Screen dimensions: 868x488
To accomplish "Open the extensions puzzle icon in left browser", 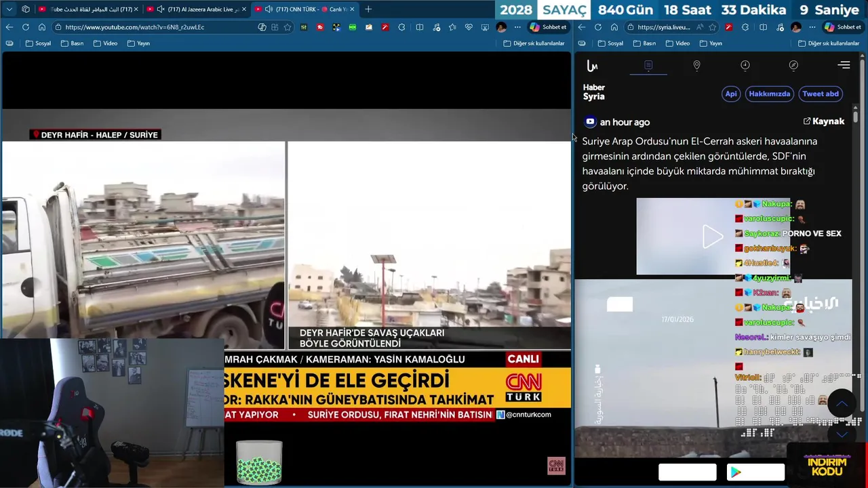I will click(x=401, y=27).
